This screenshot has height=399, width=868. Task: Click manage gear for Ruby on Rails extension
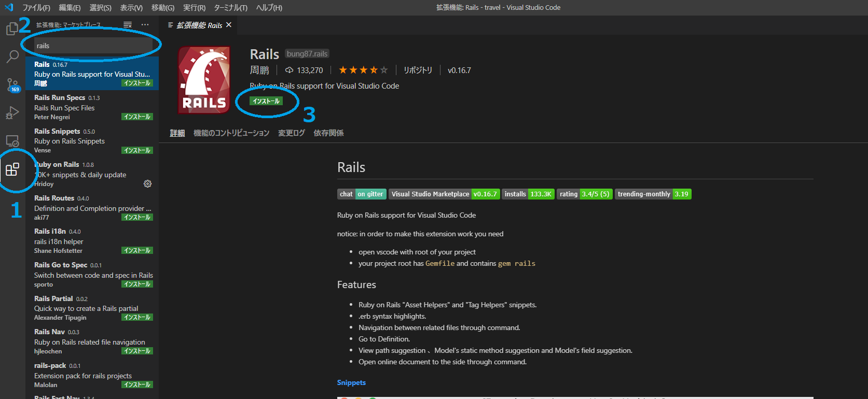click(x=147, y=184)
